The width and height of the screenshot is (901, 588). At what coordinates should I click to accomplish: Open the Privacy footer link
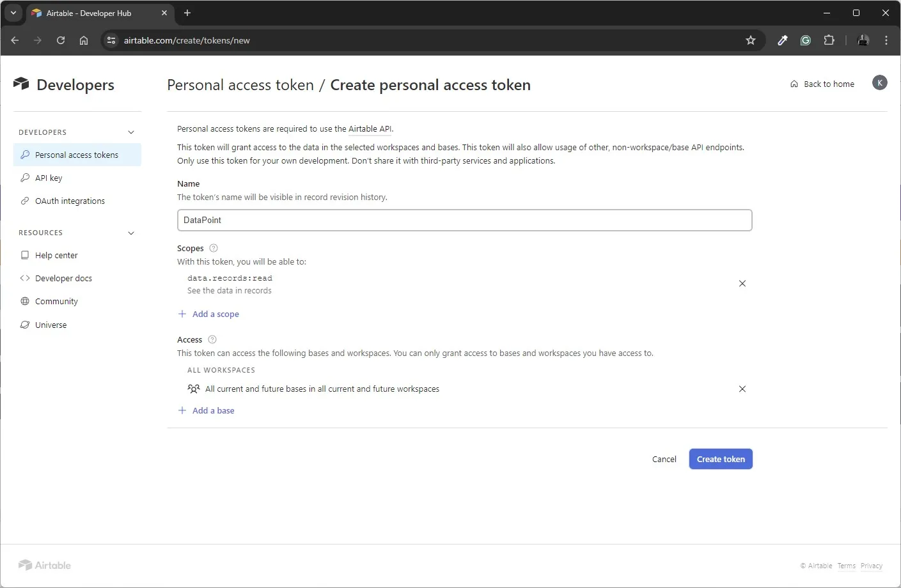(872, 566)
